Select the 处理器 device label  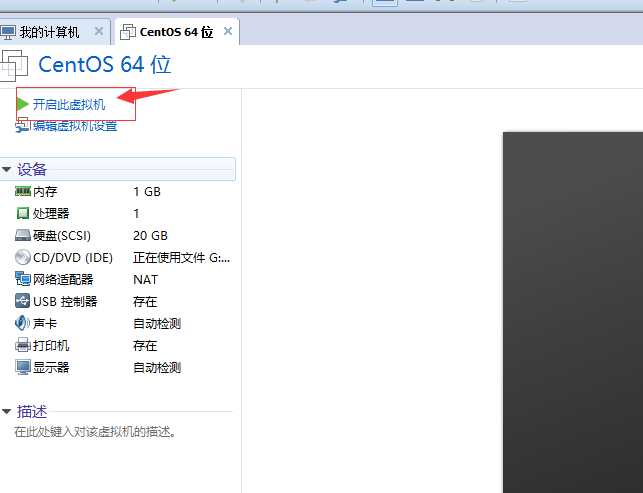click(x=51, y=213)
